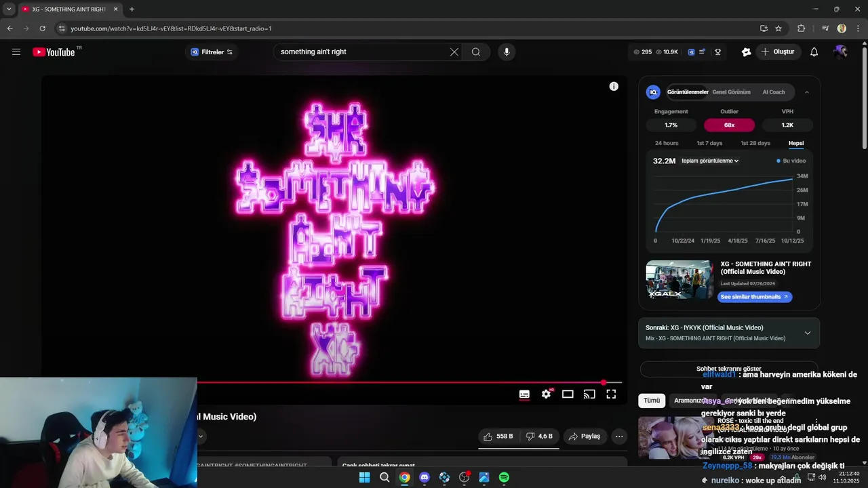Open the vidIQ logo in header bar
This screenshot has width=868, height=488.
pyautogui.click(x=691, y=52)
